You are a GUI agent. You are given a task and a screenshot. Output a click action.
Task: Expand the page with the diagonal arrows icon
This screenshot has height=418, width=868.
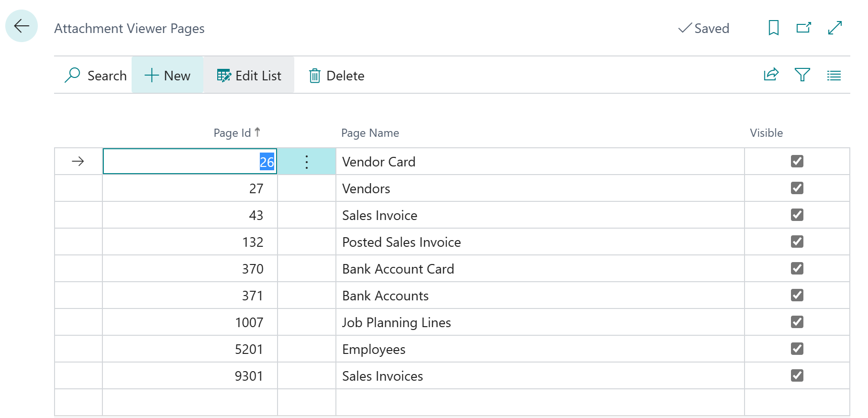[x=835, y=28]
